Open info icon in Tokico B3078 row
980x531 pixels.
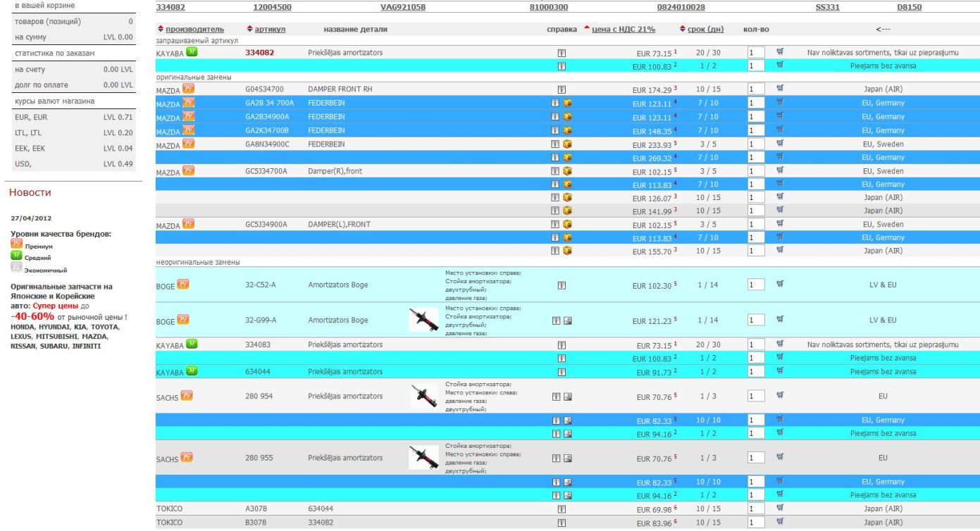point(562,523)
